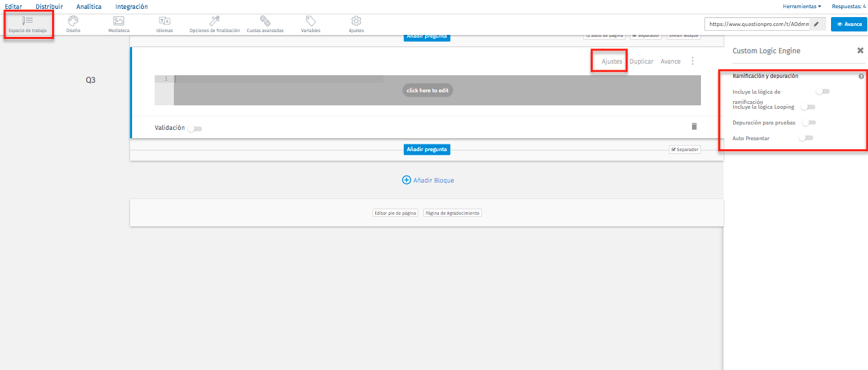Open the Herramientas dropdown

click(x=802, y=6)
